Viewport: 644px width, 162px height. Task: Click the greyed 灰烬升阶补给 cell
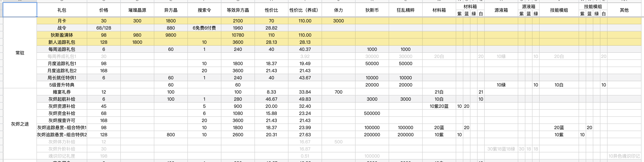(62, 149)
